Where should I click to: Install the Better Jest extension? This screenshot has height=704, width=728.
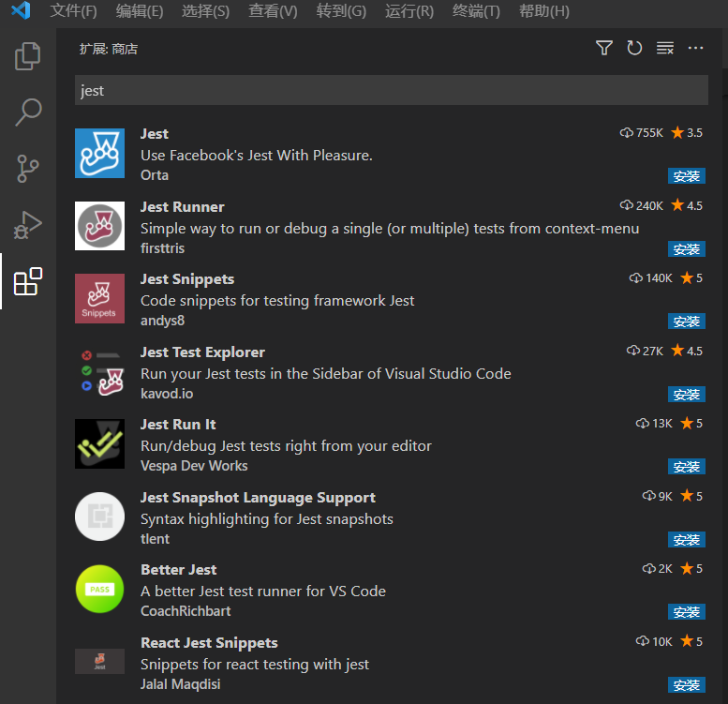686,611
